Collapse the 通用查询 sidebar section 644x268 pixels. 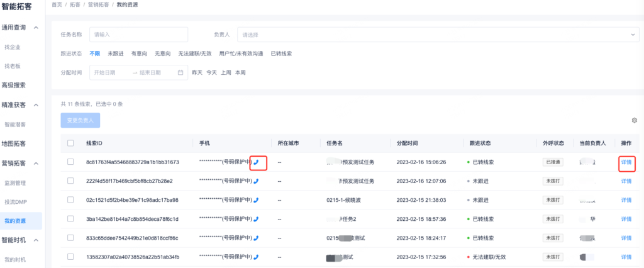36,28
